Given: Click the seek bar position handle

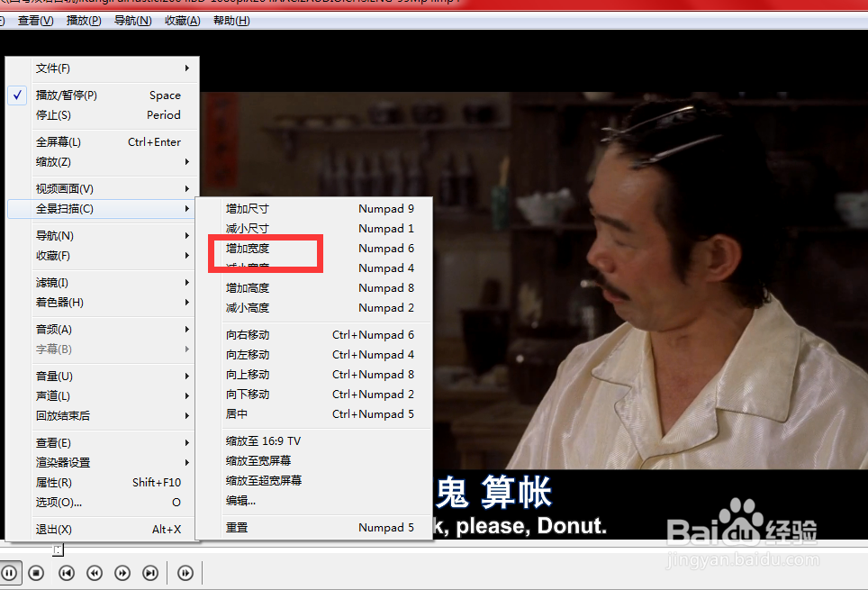Looking at the screenshot, I should point(59,550).
